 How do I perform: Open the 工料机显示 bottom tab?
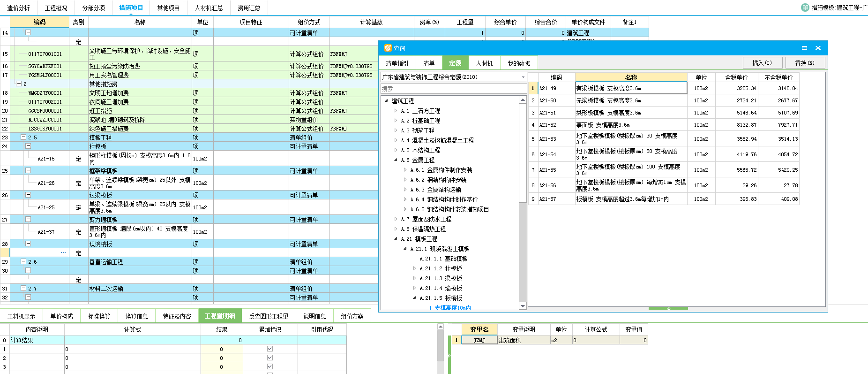click(x=22, y=316)
